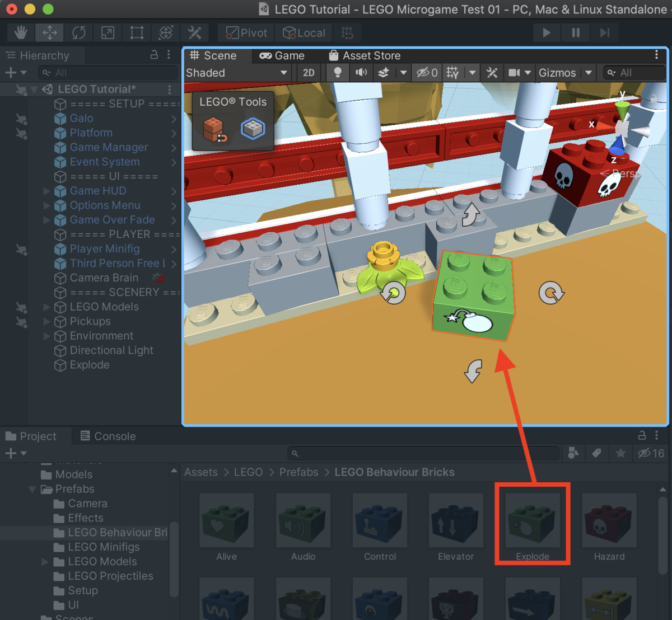Screen dimensions: 672x620
Task: Select LEGO brick building tool
Action: 214,129
